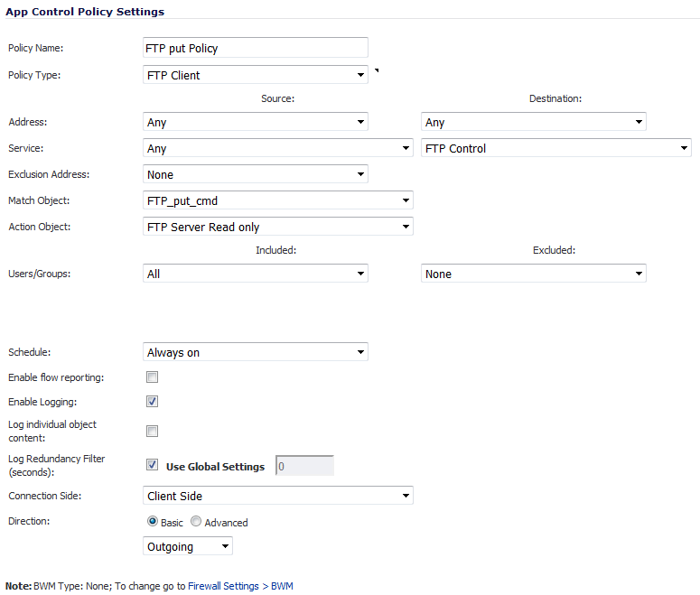Toggle the Enable Logging checkbox
This screenshot has width=700, height=595.
(x=153, y=401)
